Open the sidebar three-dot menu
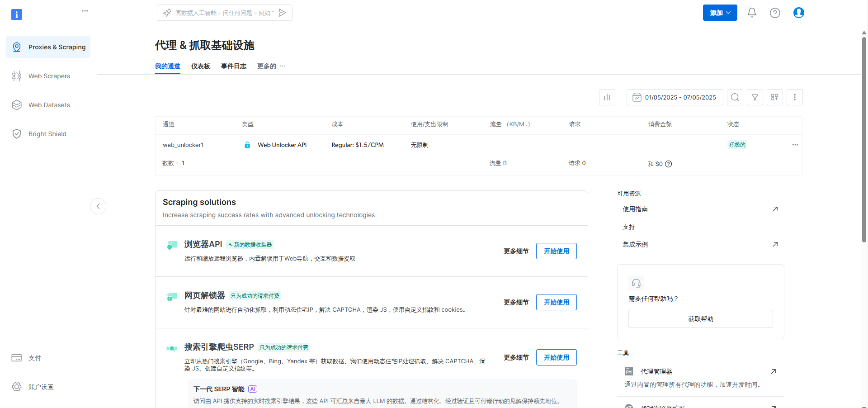This screenshot has width=868, height=408. point(85,11)
